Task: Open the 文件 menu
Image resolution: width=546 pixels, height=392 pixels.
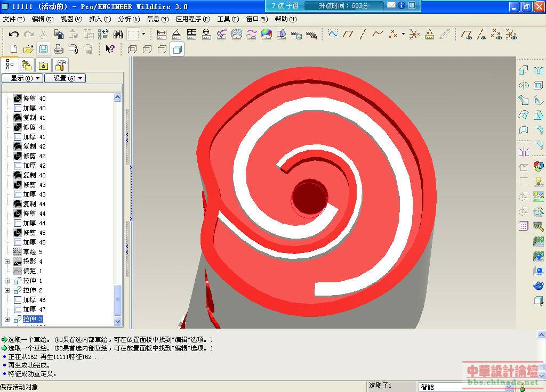Action: click(x=14, y=19)
